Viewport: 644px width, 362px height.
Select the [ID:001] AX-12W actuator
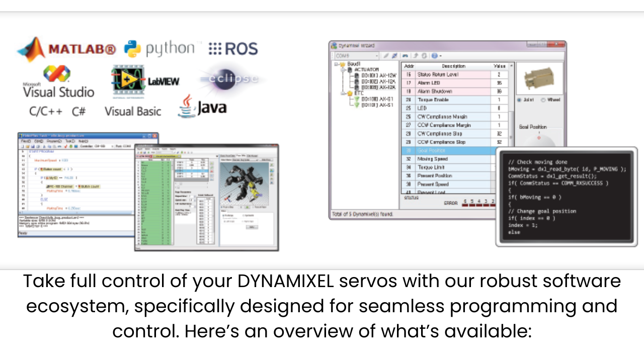click(x=375, y=76)
